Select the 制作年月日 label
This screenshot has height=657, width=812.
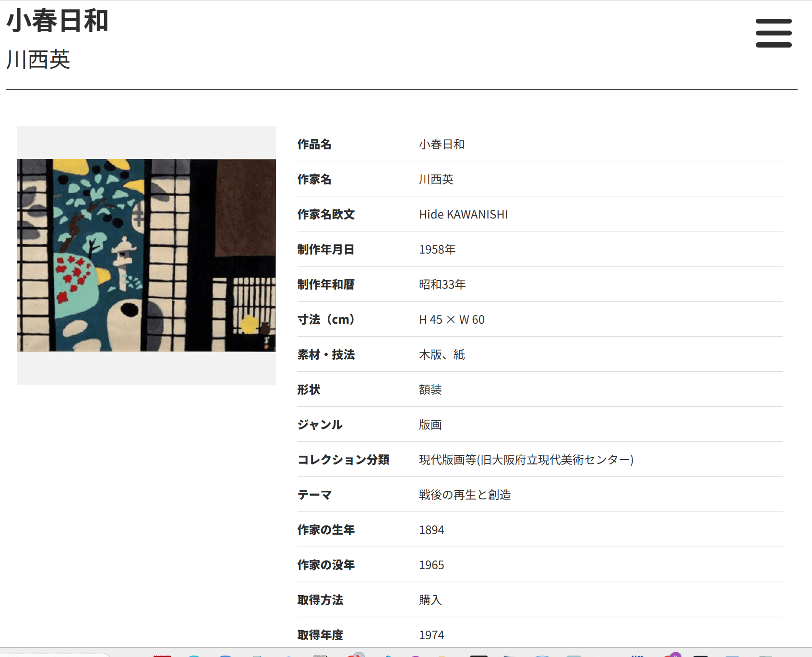[326, 249]
